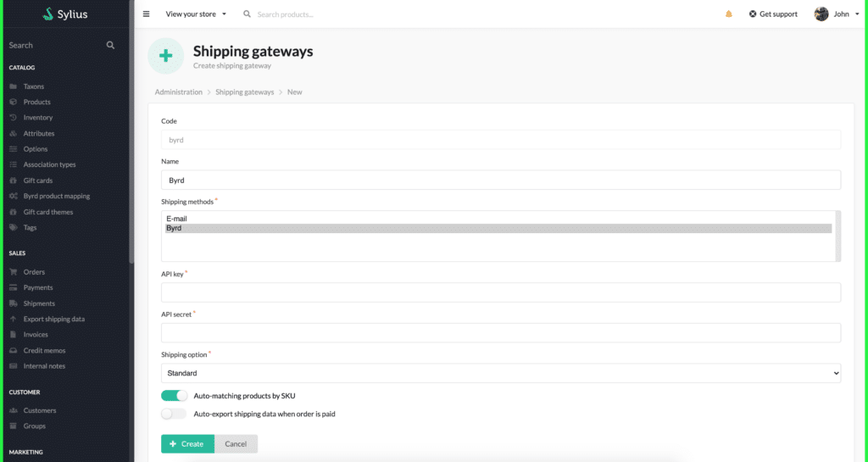Follow the Administration breadcrumb link

pos(178,92)
